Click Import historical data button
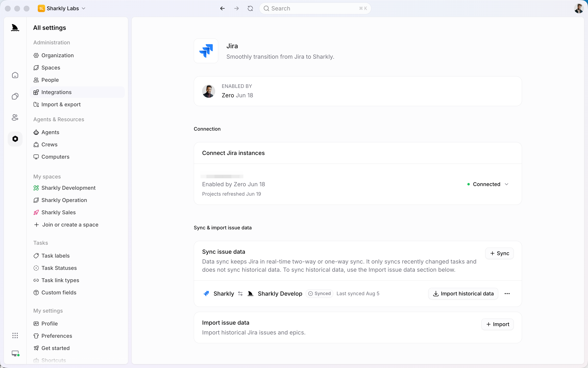 click(463, 294)
